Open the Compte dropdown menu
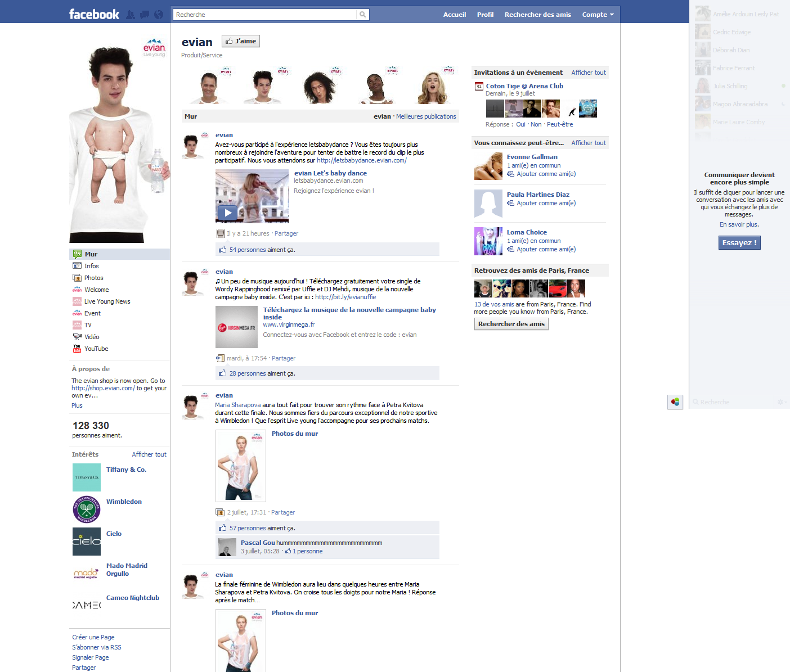 pos(598,15)
